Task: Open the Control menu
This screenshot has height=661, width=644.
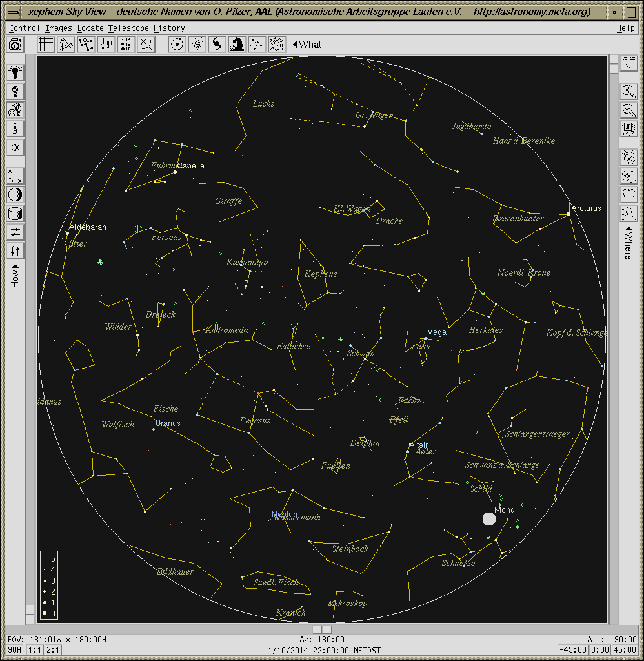Action: pyautogui.click(x=24, y=28)
